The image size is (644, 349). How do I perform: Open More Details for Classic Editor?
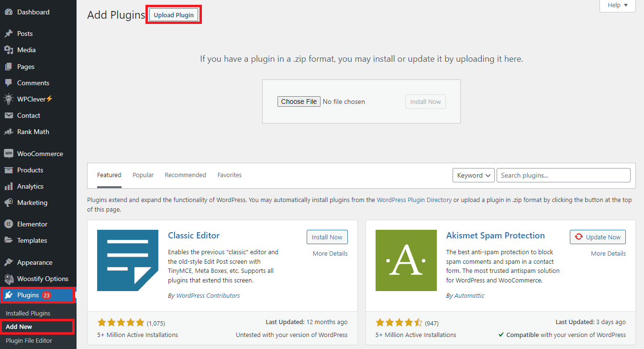(x=330, y=253)
